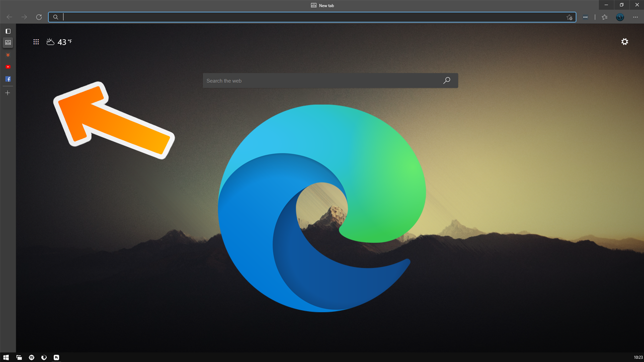Minimize the browser window
This screenshot has height=362, width=644.
point(606,5)
